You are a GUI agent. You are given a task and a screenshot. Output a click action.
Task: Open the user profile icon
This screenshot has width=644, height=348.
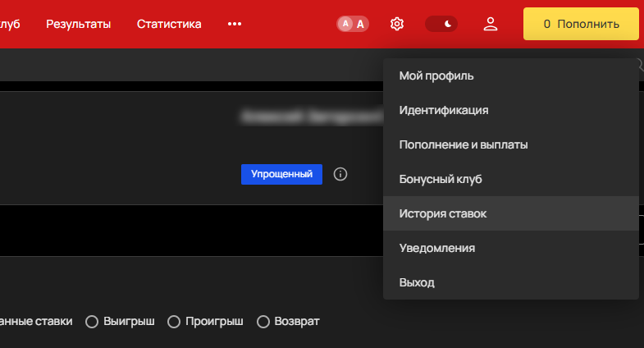[491, 24]
